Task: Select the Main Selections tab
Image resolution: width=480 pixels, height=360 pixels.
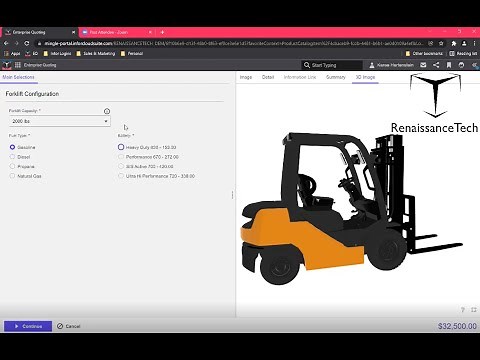Action: tap(18, 77)
